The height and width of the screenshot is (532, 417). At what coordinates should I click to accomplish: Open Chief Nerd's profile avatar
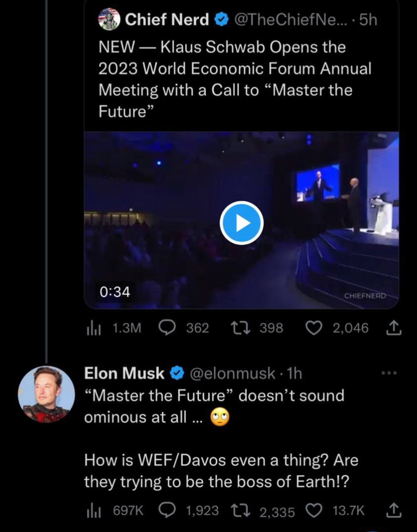[x=109, y=20]
